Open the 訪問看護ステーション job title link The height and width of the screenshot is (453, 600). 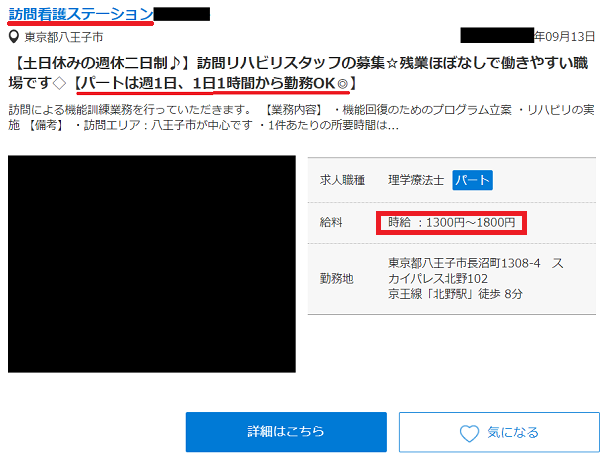point(81,14)
